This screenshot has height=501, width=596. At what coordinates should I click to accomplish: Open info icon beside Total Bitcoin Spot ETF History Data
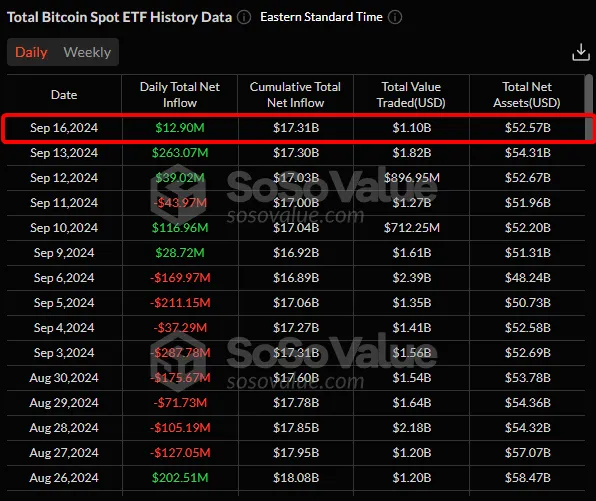tap(244, 17)
